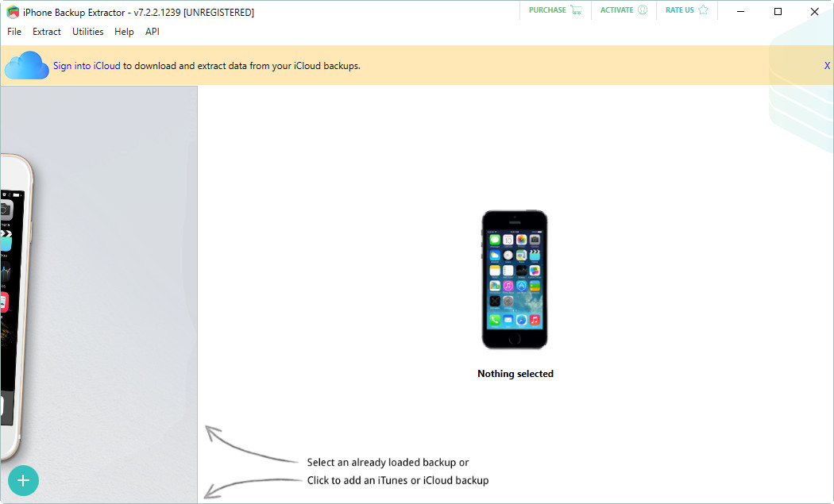Screen dimensions: 834x504
Task: Open the Help menu
Action: tap(124, 32)
